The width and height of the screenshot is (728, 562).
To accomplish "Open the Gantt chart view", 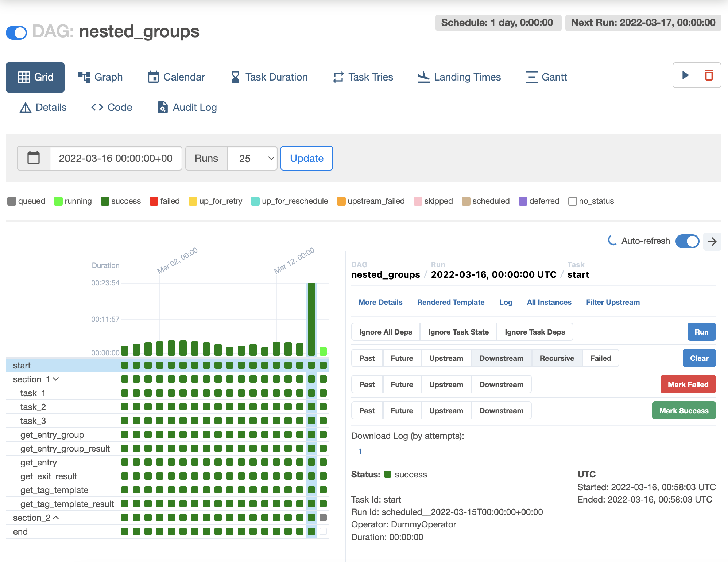I will point(546,77).
